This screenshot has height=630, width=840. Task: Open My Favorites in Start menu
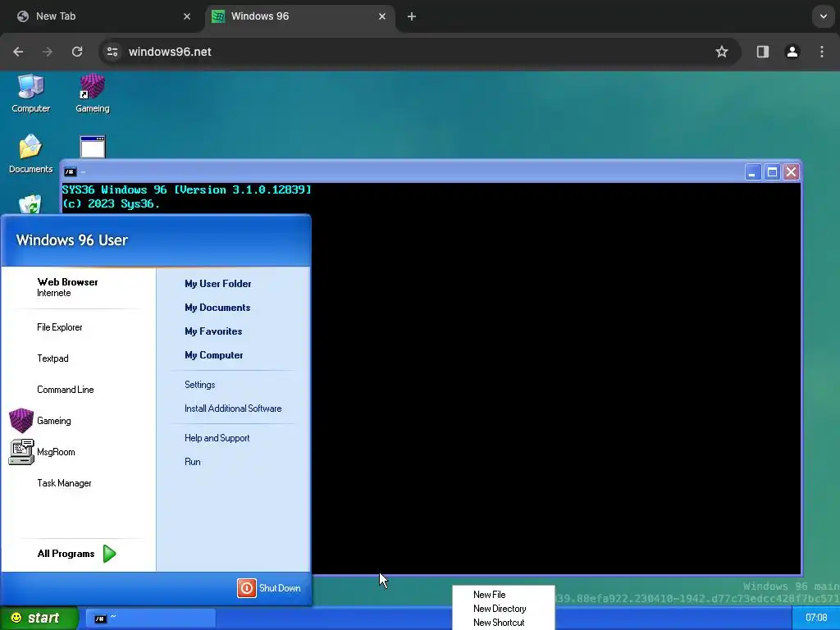click(213, 331)
